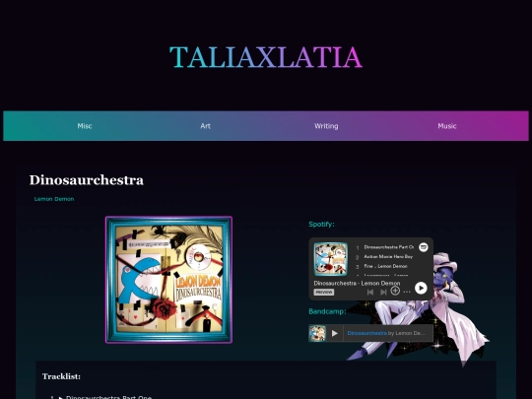Click the Dinosaurchestra page heading
532x399 pixels.
click(86, 180)
